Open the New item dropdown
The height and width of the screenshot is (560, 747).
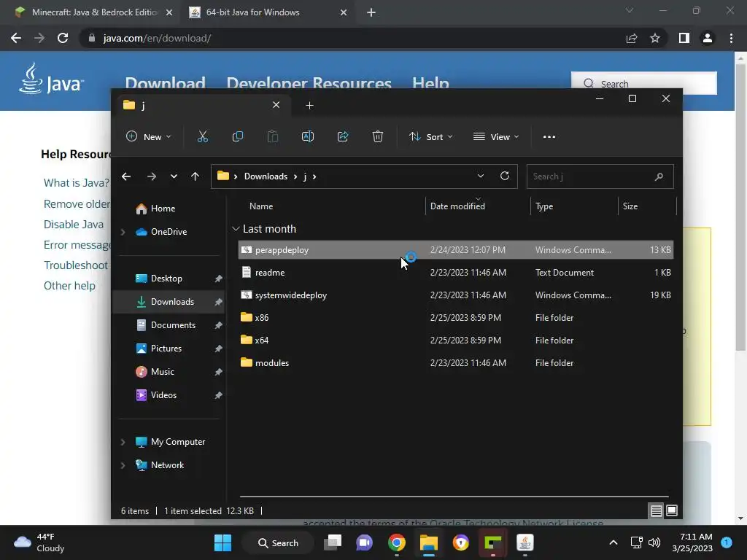point(149,136)
